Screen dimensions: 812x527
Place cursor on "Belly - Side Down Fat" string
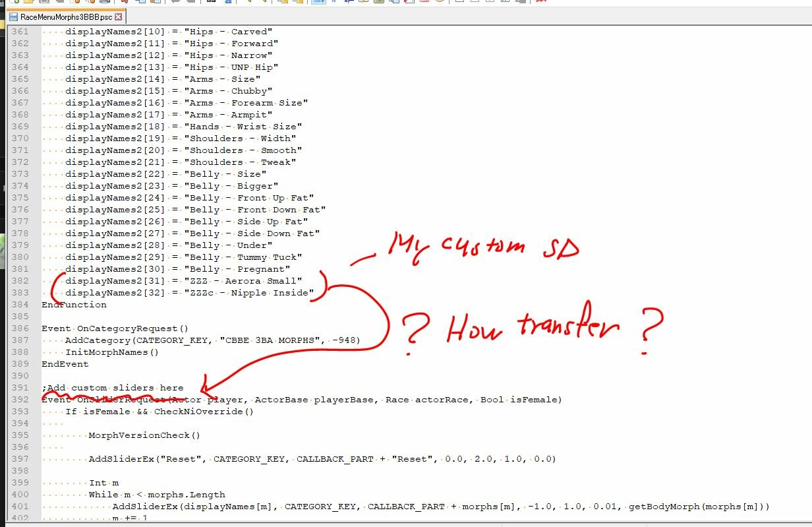pyautogui.click(x=252, y=233)
